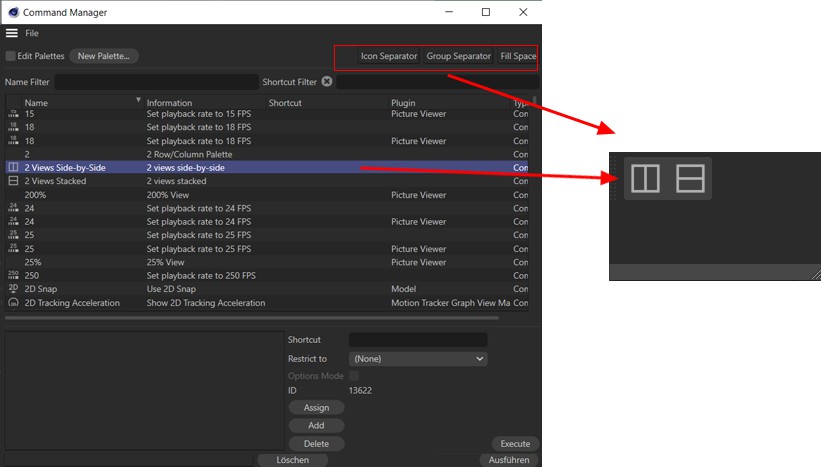The width and height of the screenshot is (821, 467).
Task: Click the 2 Views Side-by-Side row icon
Action: [13, 168]
